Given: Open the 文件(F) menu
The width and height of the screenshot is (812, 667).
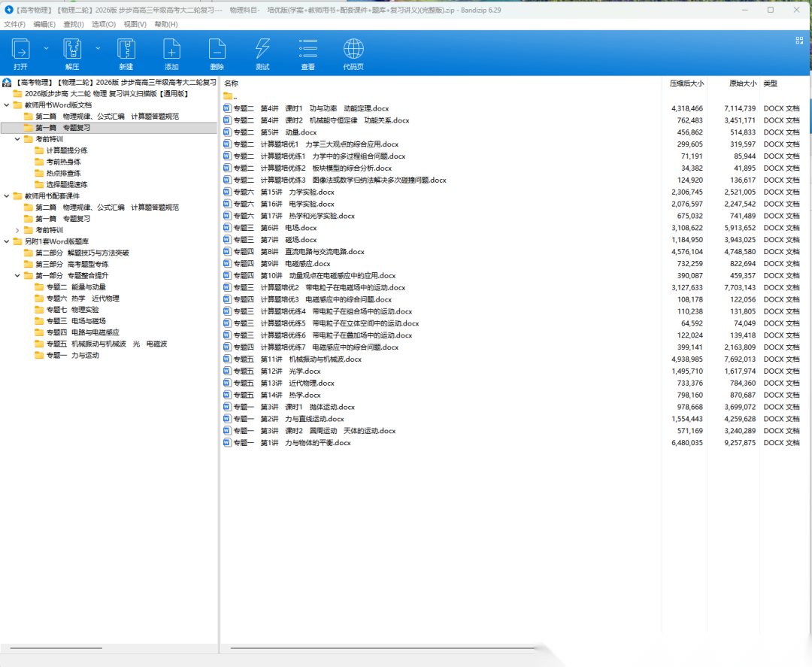Looking at the screenshot, I should coord(15,24).
